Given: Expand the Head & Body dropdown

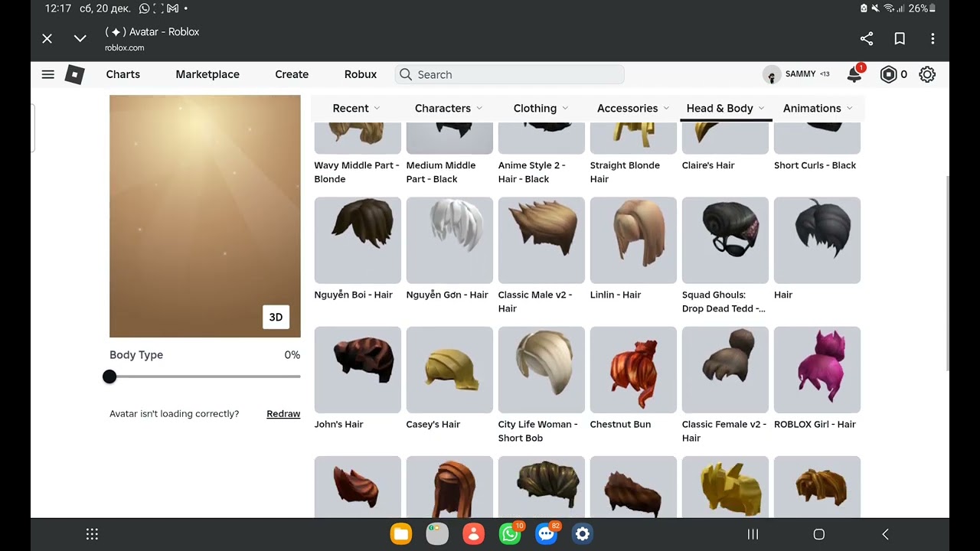Looking at the screenshot, I should [726, 108].
